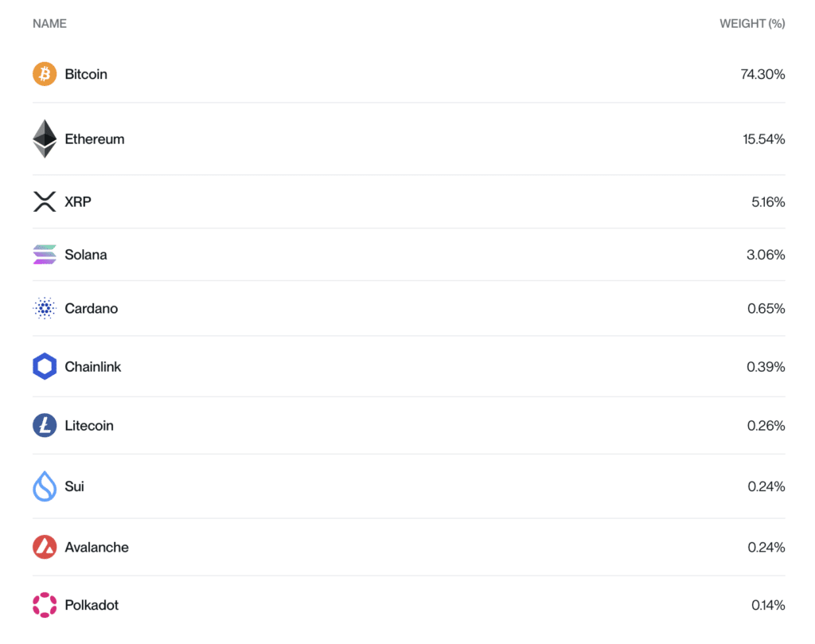The image size is (815, 644).
Task: Click the Solana name text
Action: pyautogui.click(x=86, y=255)
